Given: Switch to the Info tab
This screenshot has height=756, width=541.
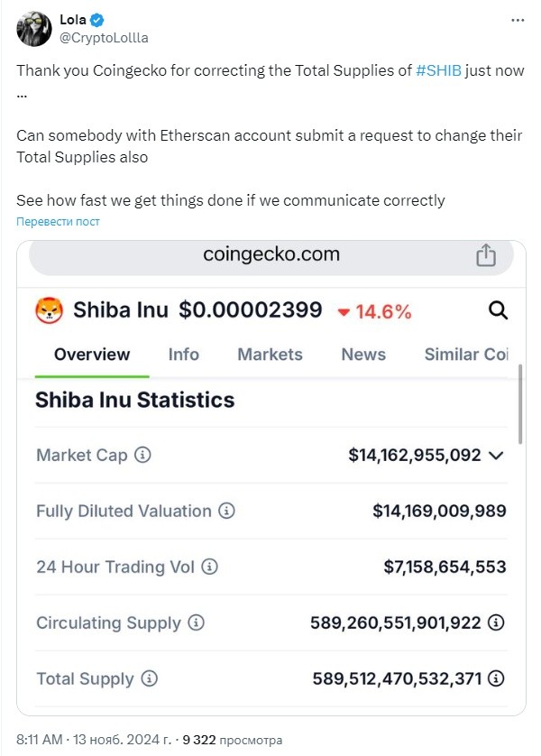Looking at the screenshot, I should (184, 355).
